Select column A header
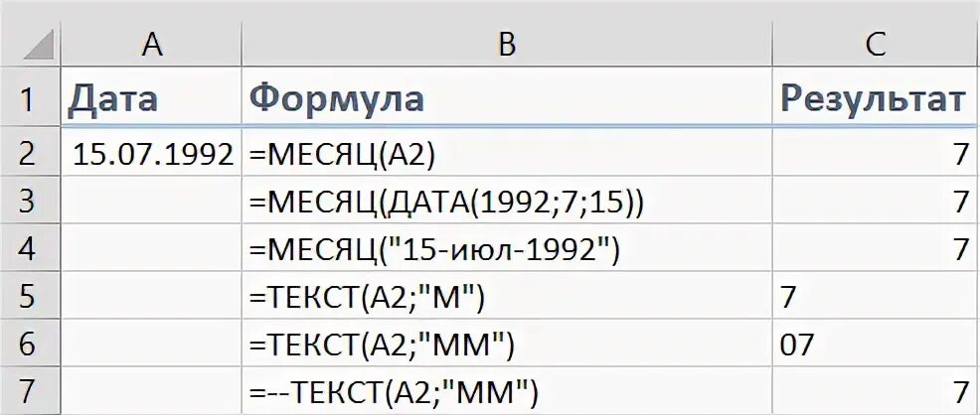This screenshot has height=415, width=980. click(x=151, y=43)
